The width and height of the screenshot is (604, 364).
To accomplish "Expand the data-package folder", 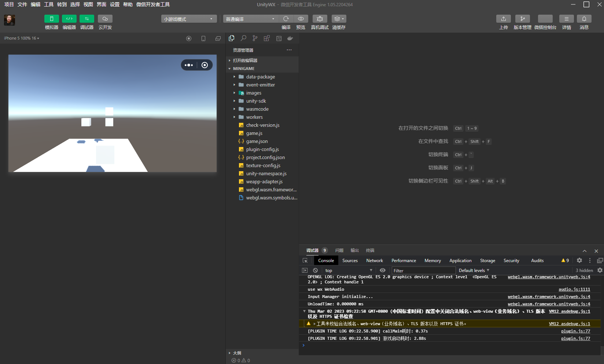I will point(262,77).
